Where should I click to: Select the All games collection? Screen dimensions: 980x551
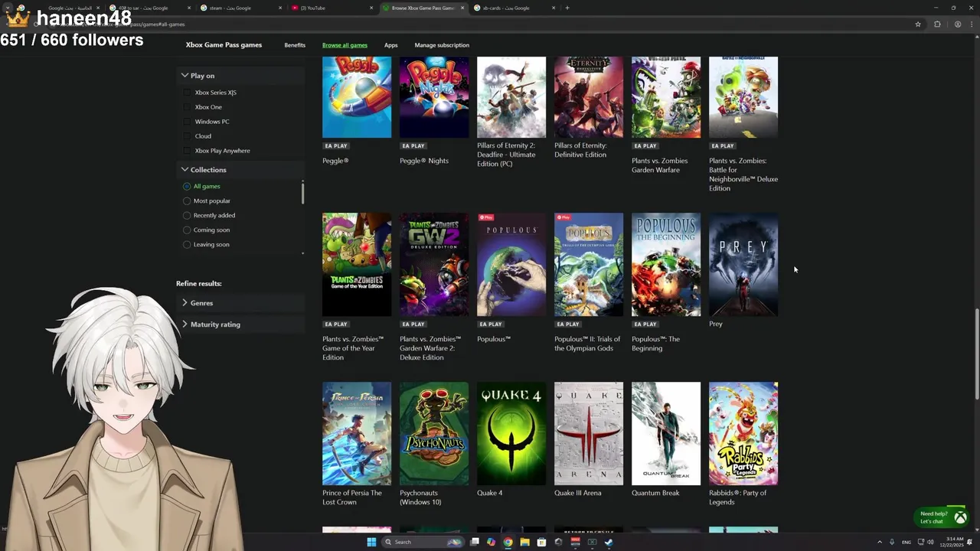[x=187, y=186]
